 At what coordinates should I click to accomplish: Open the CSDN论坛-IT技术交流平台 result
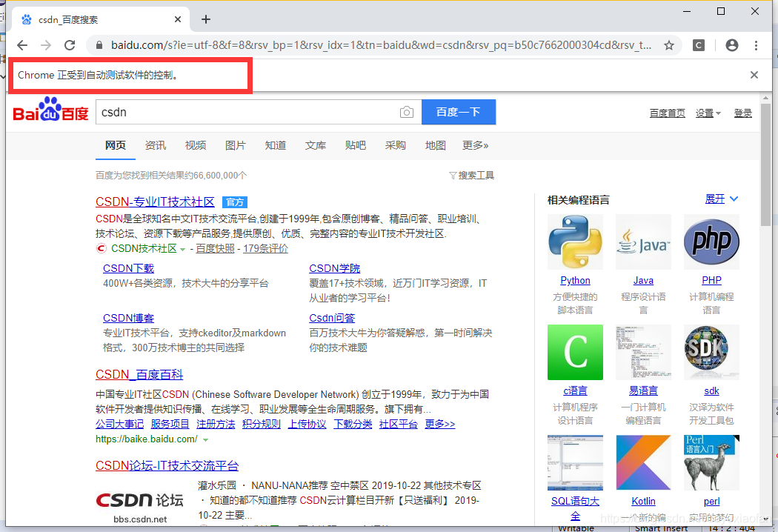(x=167, y=466)
